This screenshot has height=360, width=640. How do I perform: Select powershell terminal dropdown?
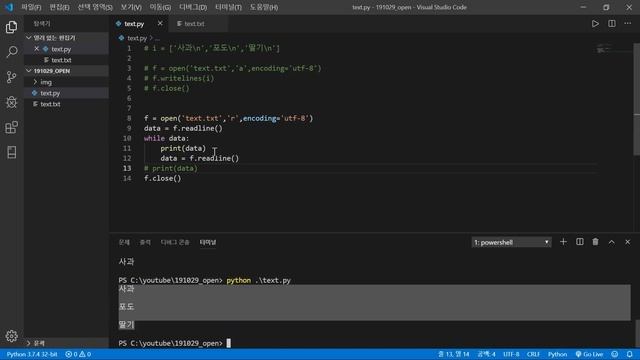511,242
